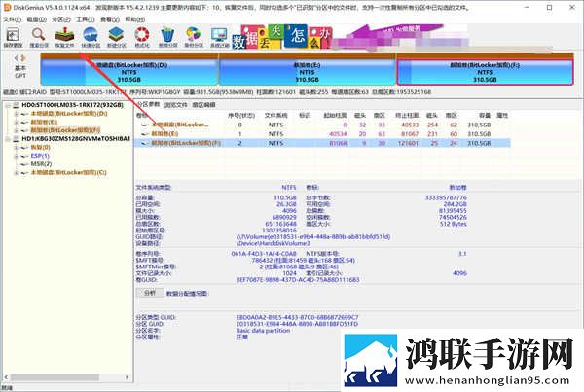
Task: Select the MSR(2) partition in tree
Action: point(41,164)
